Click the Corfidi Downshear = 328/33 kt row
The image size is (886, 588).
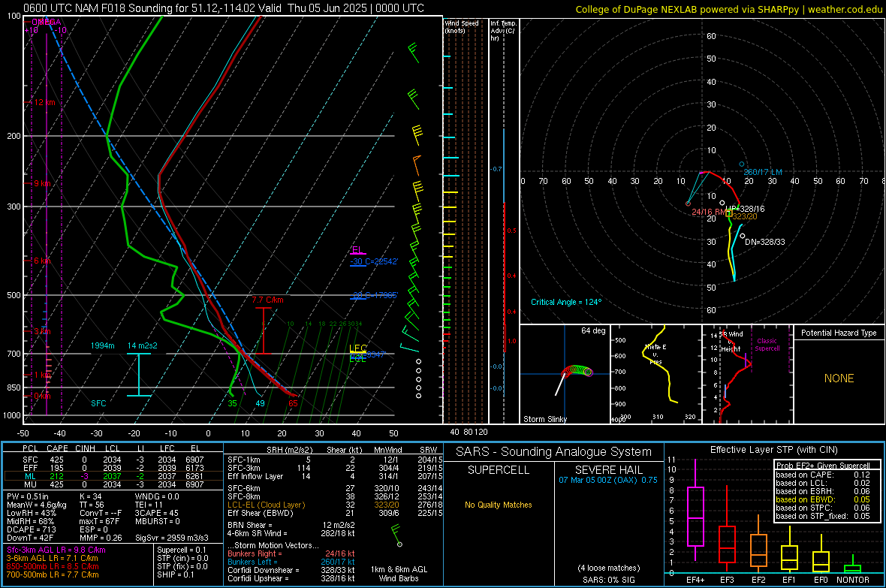[291, 570]
